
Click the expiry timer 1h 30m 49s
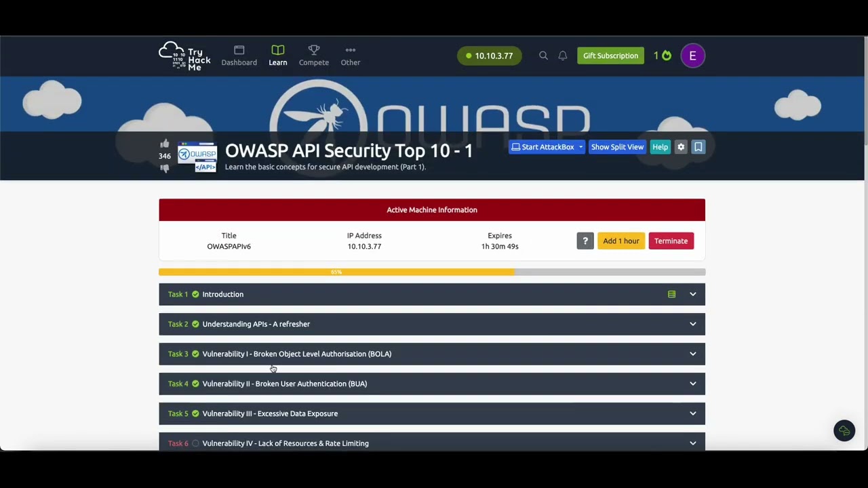click(x=500, y=247)
